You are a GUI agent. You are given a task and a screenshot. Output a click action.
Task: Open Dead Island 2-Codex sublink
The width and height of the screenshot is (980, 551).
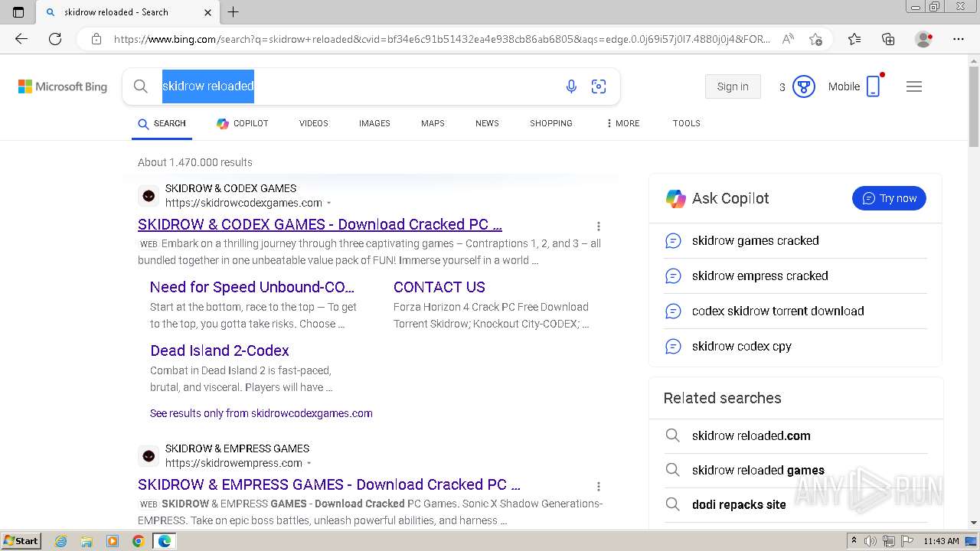point(220,350)
